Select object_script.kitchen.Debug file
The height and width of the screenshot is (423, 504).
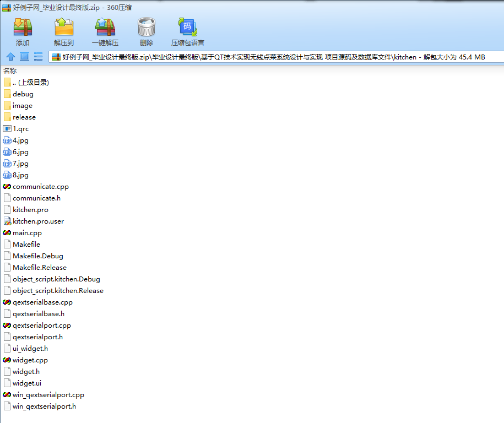pyautogui.click(x=52, y=279)
